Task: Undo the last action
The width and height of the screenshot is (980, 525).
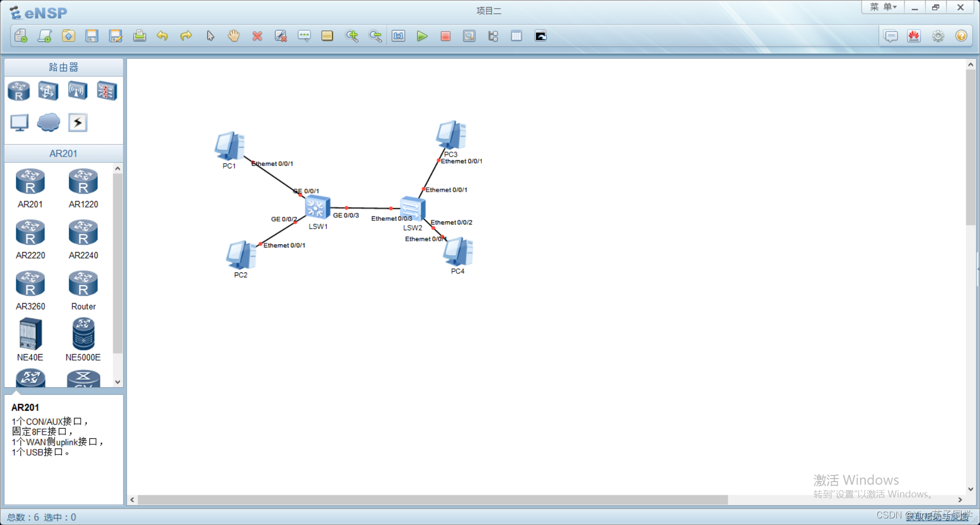Action: point(162,36)
